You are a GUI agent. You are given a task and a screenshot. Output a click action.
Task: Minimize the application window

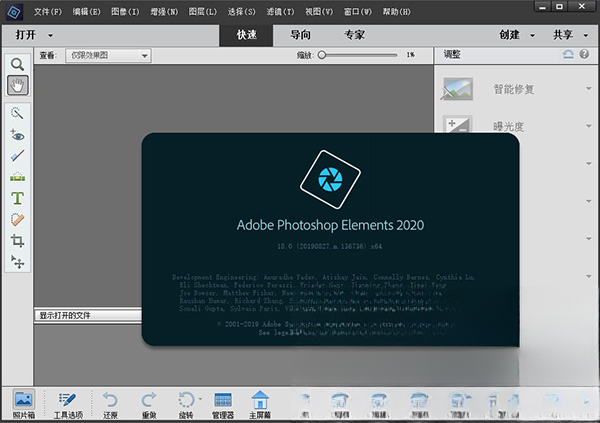pos(542,7)
